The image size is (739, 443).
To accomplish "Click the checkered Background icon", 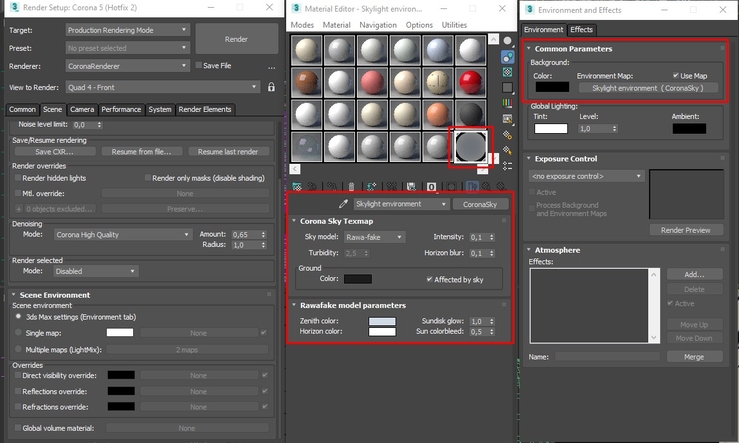I will (507, 74).
